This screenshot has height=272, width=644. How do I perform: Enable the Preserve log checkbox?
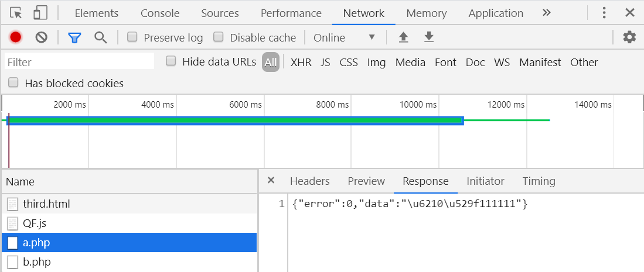pos(132,37)
